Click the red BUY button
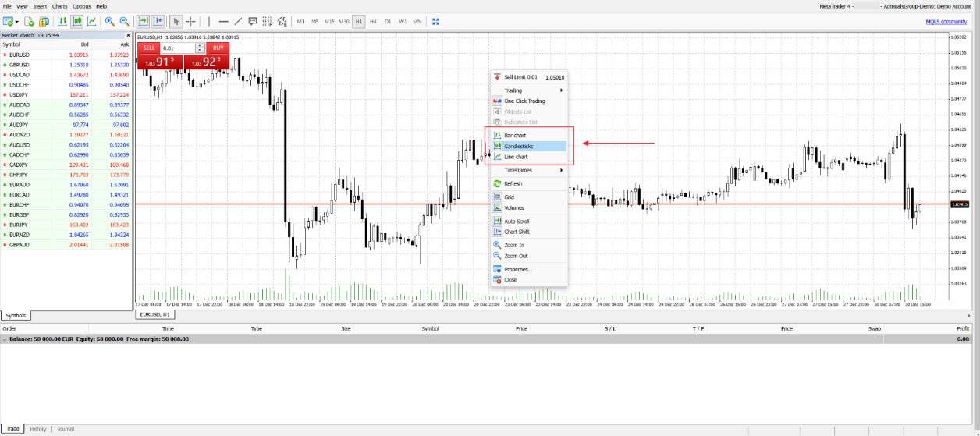 pos(218,48)
